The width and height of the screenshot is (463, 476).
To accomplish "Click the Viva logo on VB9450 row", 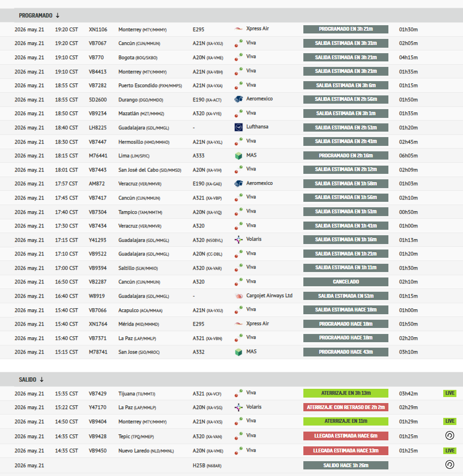I will pyautogui.click(x=239, y=451).
